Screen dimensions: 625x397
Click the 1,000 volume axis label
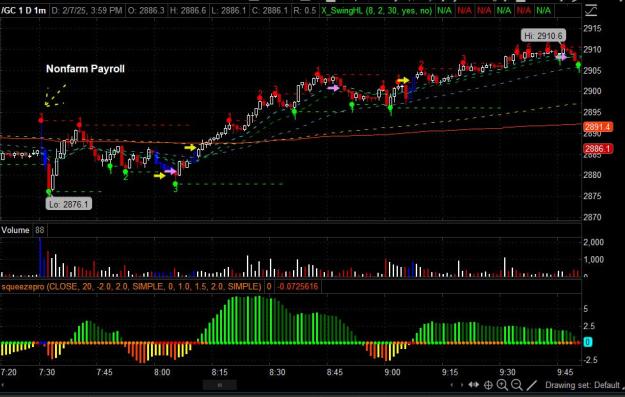[x=594, y=260]
